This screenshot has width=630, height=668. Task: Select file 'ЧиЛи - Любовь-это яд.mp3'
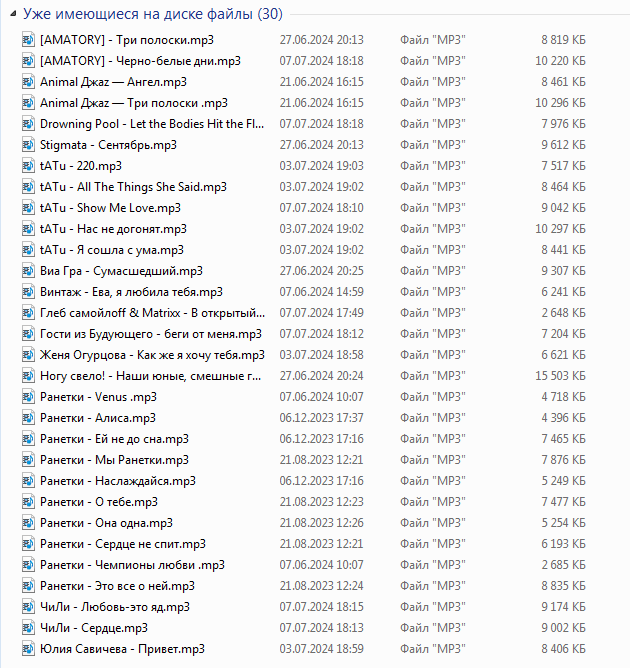coord(115,607)
